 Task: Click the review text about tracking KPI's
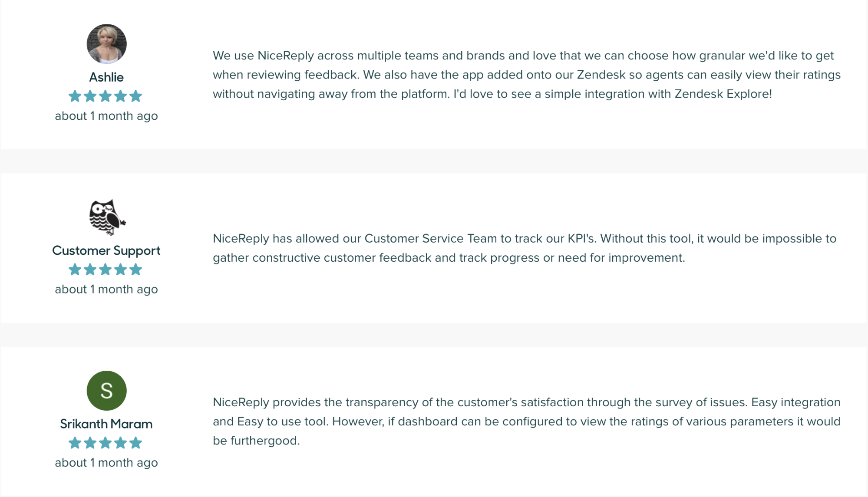(x=525, y=248)
